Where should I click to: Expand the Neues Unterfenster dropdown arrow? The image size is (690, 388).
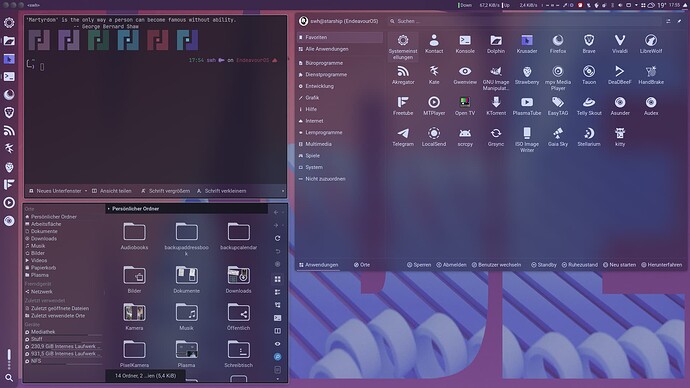click(86, 191)
